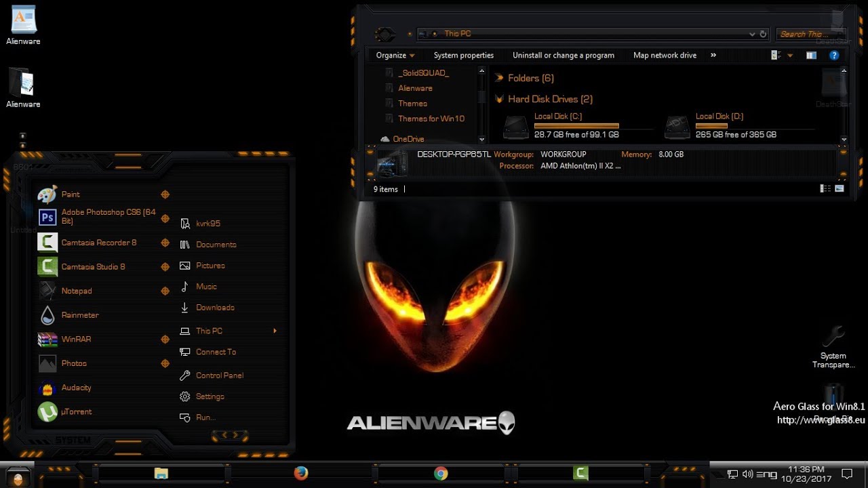Expand the This PC submenu arrow
This screenshot has height=488, width=868.
click(275, 331)
